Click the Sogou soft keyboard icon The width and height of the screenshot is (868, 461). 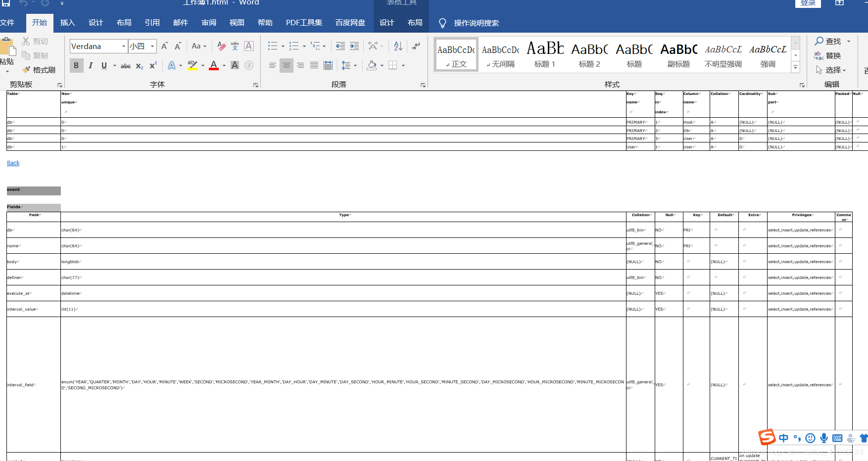tap(837, 438)
